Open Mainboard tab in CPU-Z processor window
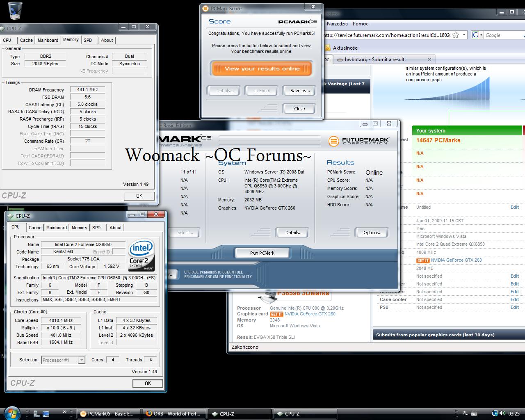This screenshot has width=525, height=420. tap(57, 228)
